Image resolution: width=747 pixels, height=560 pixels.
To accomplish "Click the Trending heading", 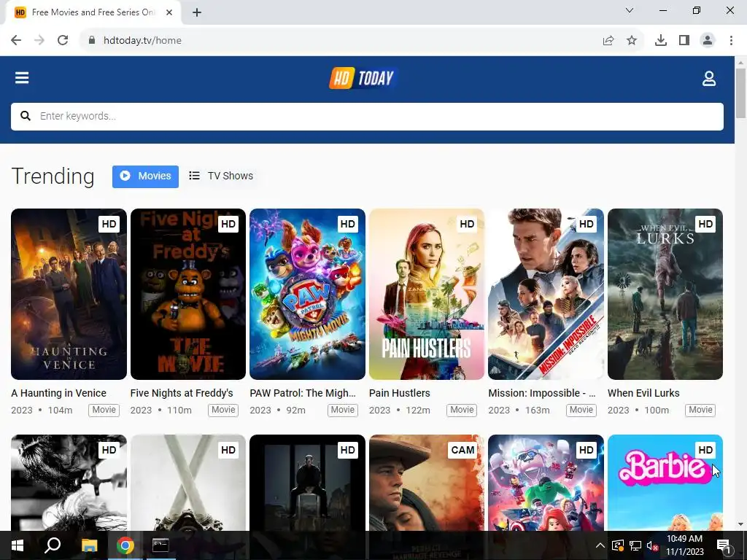I will coord(53,176).
